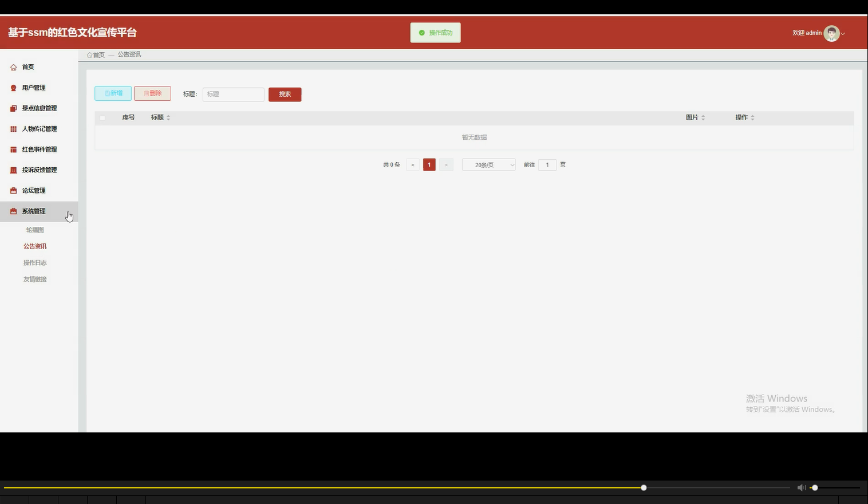Image resolution: width=868 pixels, height=504 pixels.
Task: Open 用户管理 menu
Action: 39,88
